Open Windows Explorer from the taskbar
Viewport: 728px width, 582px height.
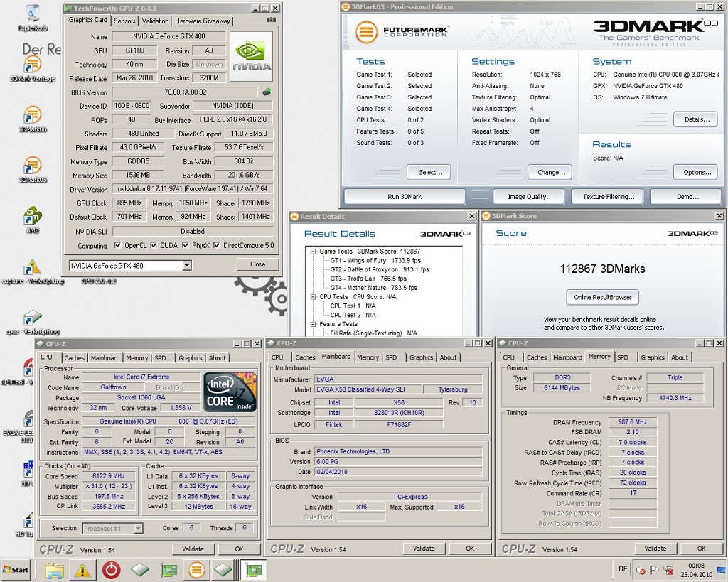coord(55,571)
